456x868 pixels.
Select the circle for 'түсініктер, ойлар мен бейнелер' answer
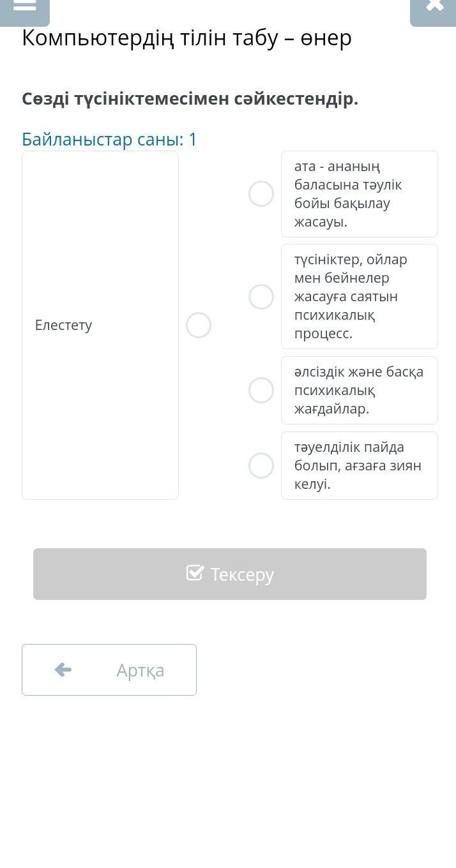pyautogui.click(x=261, y=297)
